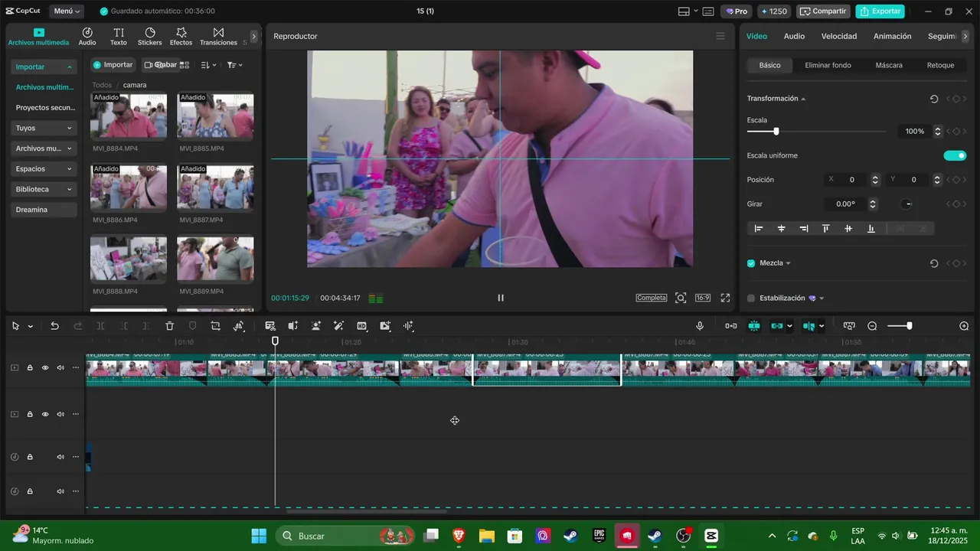Click the crop clip tool in timeline toolbar
980x551 pixels.
(x=216, y=326)
